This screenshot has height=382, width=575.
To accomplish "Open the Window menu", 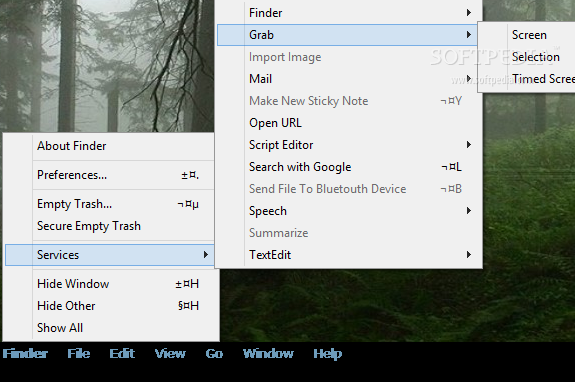I will click(268, 353).
